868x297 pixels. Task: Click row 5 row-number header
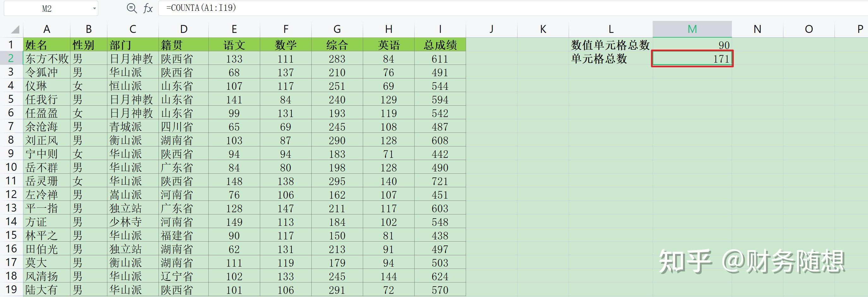click(11, 99)
